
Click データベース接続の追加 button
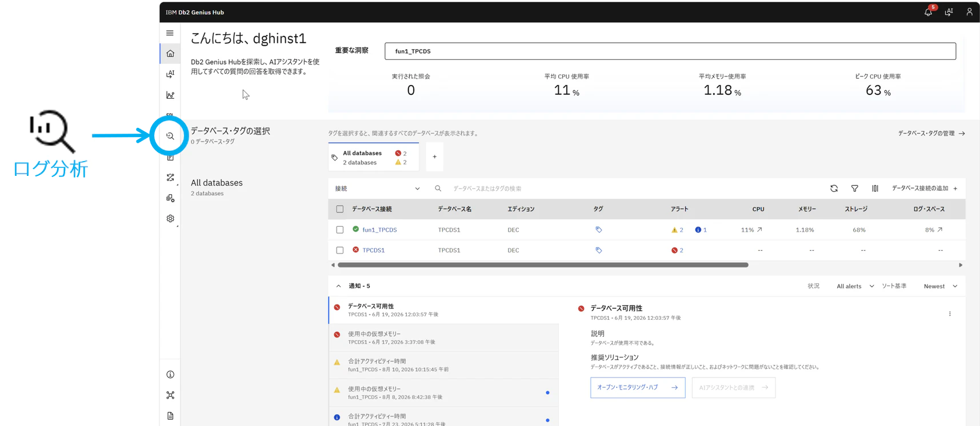tap(925, 188)
